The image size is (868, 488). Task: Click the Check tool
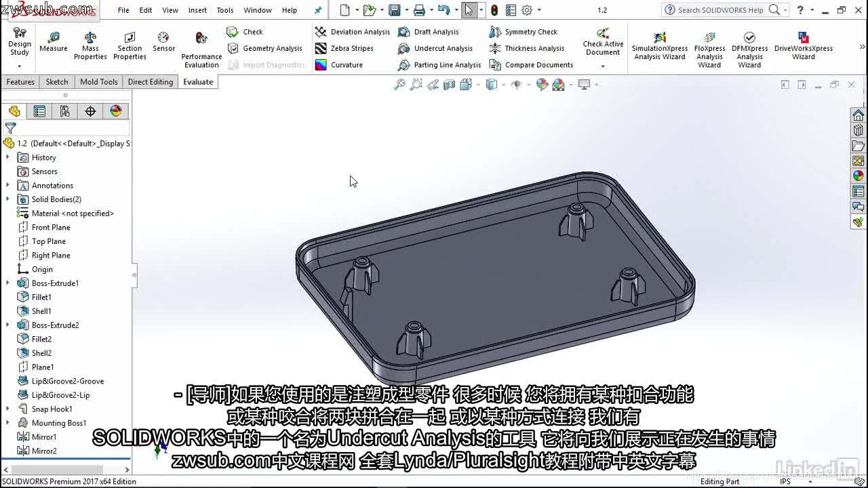pyautogui.click(x=245, y=32)
